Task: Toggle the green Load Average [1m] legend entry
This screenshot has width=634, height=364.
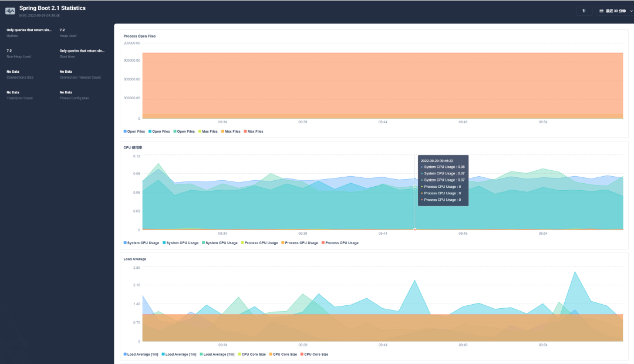Action: (x=217, y=354)
